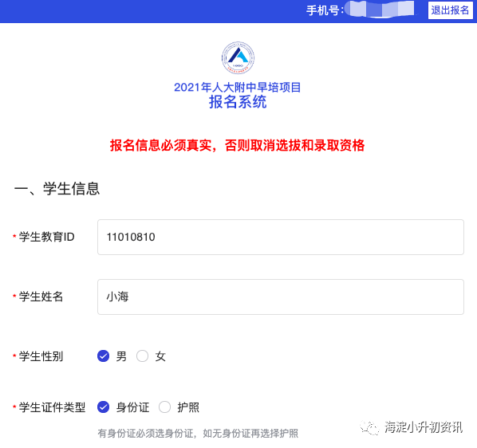Choose 护照 as certificate type
The width and height of the screenshot is (477, 448).
164,407
